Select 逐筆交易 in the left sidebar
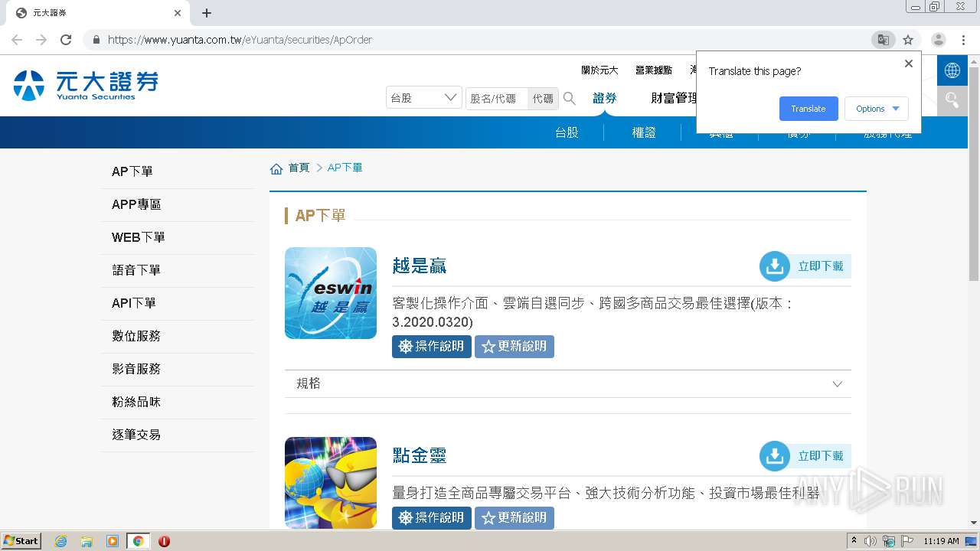 (x=178, y=435)
